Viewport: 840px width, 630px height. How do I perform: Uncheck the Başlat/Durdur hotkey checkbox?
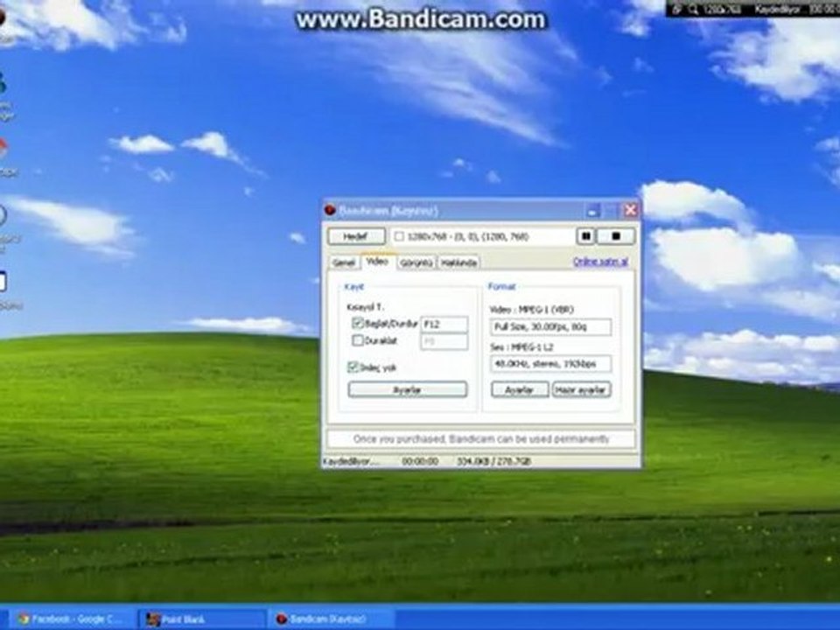coord(358,323)
